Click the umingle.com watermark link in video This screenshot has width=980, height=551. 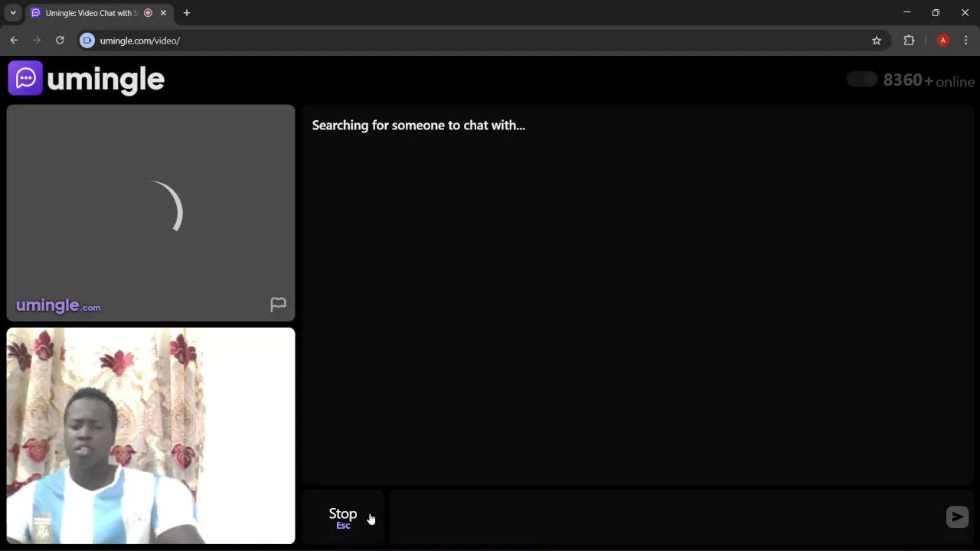[58, 306]
